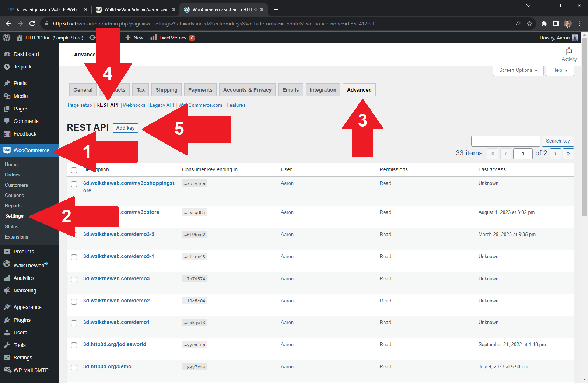
Task: Expand the Help dropdown
Action: pyautogui.click(x=560, y=70)
